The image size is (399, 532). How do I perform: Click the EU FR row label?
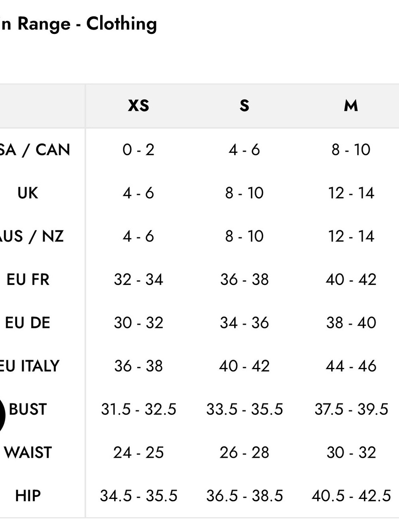28,279
